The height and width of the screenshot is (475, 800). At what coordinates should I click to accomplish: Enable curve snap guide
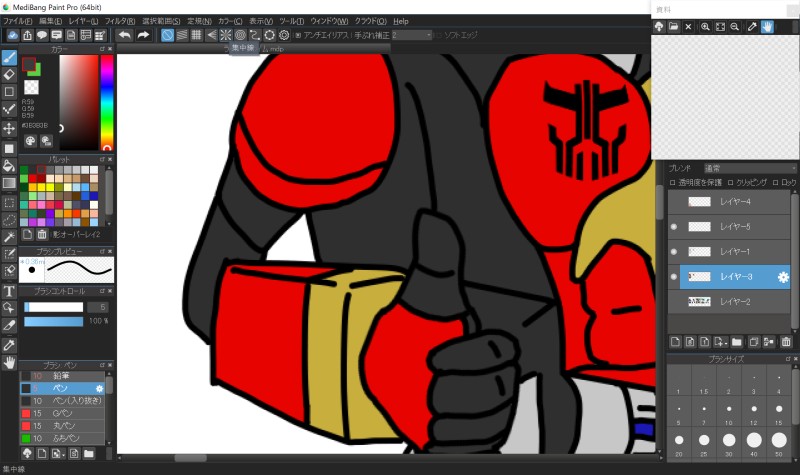click(255, 35)
